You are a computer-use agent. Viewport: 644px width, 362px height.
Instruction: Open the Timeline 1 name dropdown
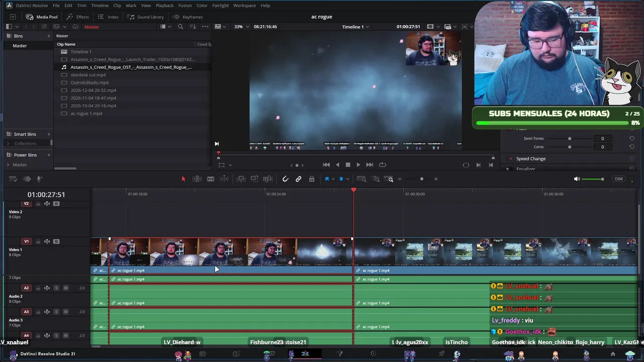click(x=355, y=27)
